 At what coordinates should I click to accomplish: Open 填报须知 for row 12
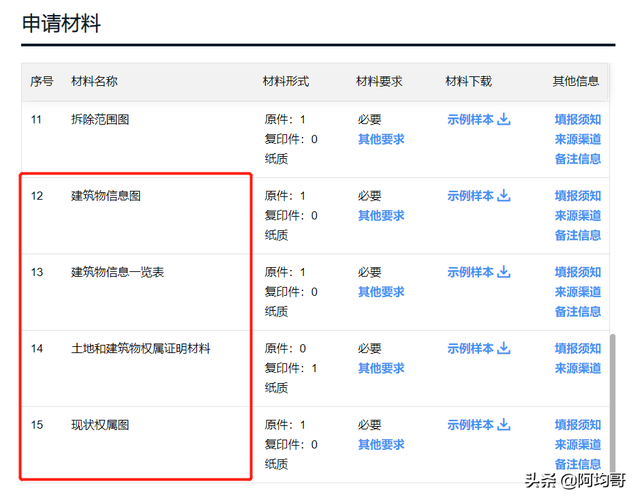coord(578,196)
